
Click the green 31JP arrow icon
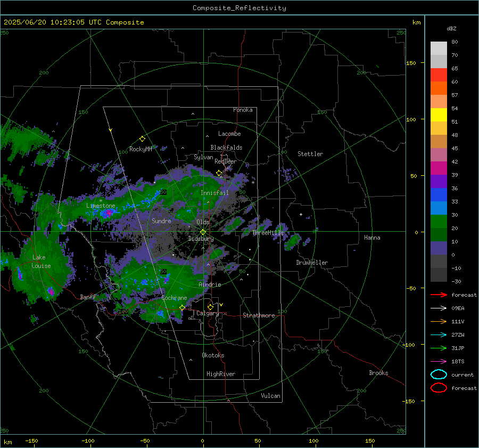click(x=439, y=348)
